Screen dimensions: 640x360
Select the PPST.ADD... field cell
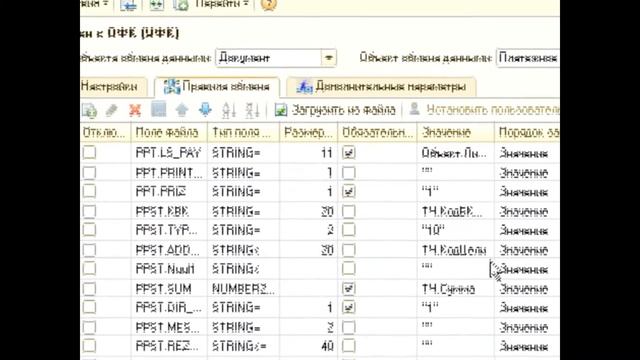point(169,250)
